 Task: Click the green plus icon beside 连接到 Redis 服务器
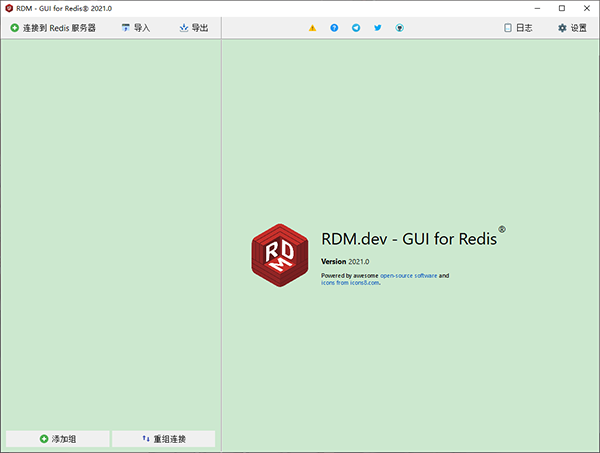click(14, 28)
